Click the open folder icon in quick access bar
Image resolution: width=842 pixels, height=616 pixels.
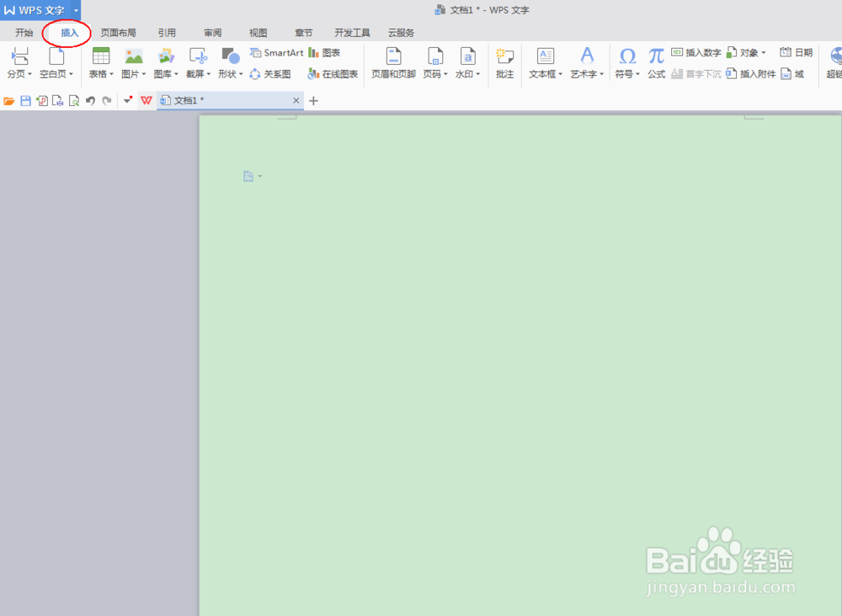coord(9,101)
